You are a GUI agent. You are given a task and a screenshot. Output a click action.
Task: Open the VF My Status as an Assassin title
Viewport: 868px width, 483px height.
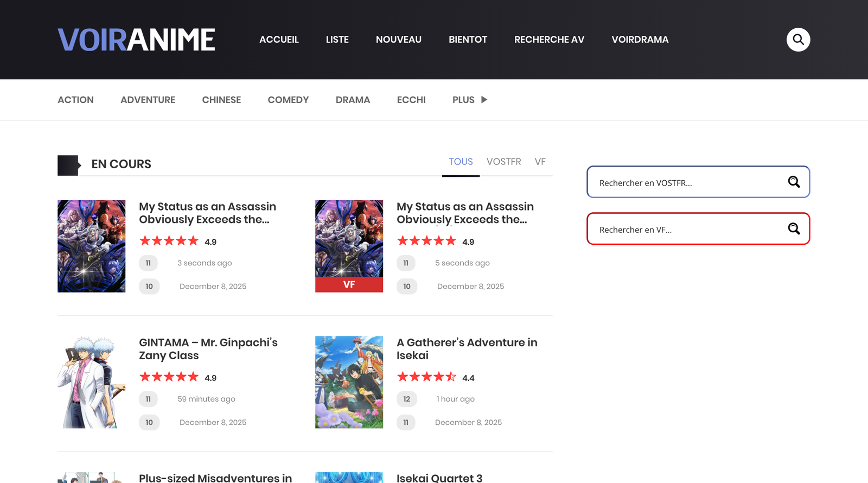(x=465, y=213)
